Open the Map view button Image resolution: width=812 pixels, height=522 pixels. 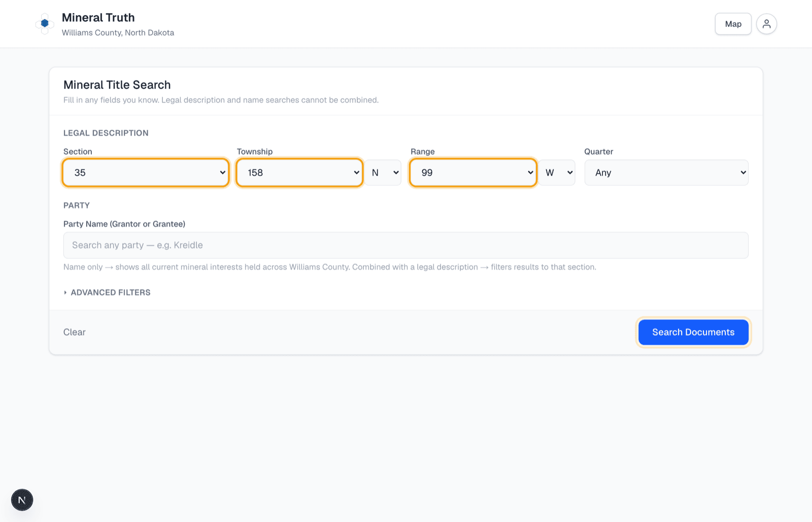(733, 24)
